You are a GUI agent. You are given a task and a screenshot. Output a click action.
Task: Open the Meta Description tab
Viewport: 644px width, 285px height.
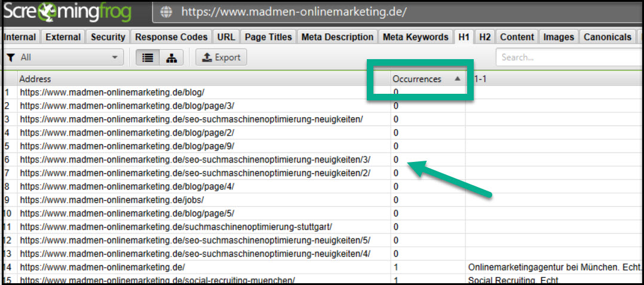337,37
